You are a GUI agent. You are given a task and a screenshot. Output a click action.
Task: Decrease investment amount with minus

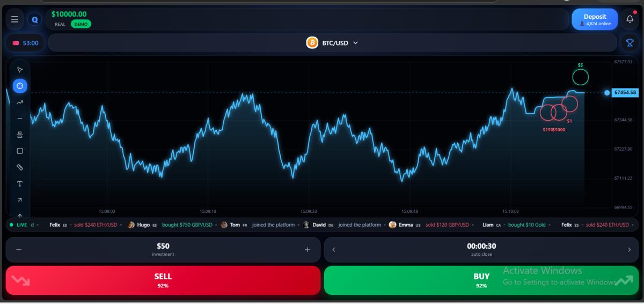coord(19,249)
